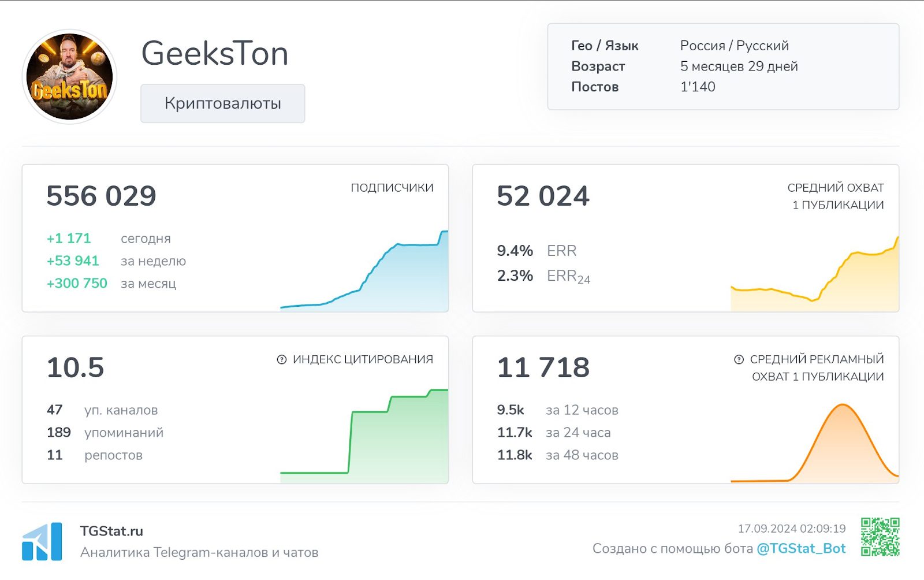
Task: Select the average reach value 52 024
Action: point(543,196)
